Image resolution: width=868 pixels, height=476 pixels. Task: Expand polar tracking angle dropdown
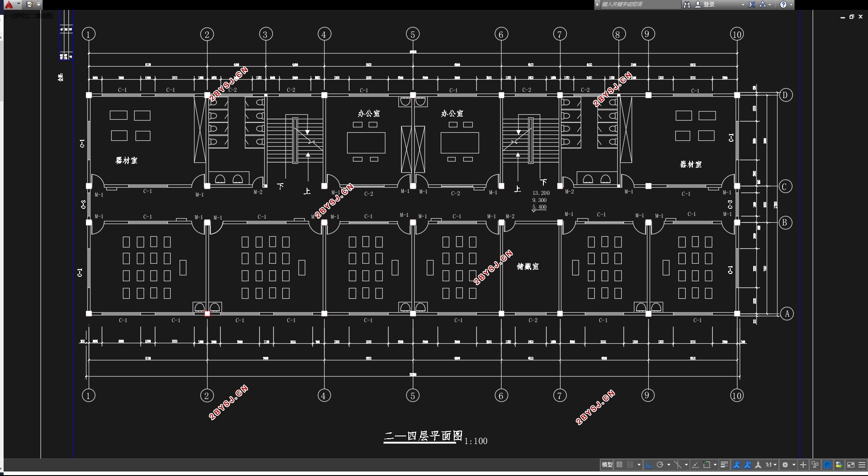[669, 465]
